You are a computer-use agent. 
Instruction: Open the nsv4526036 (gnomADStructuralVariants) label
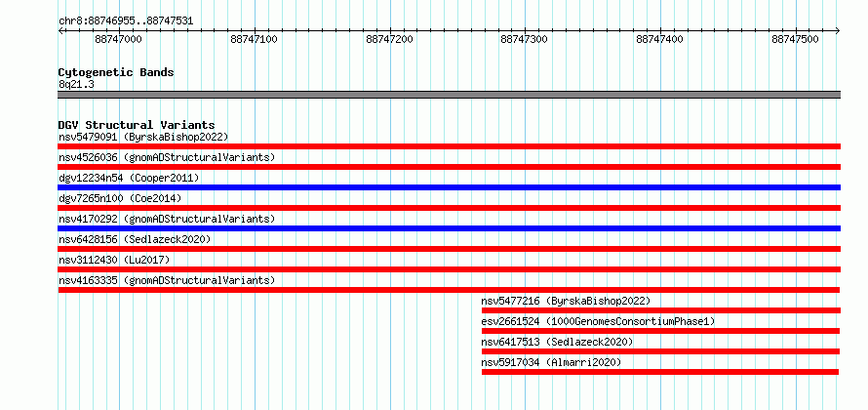point(167,157)
